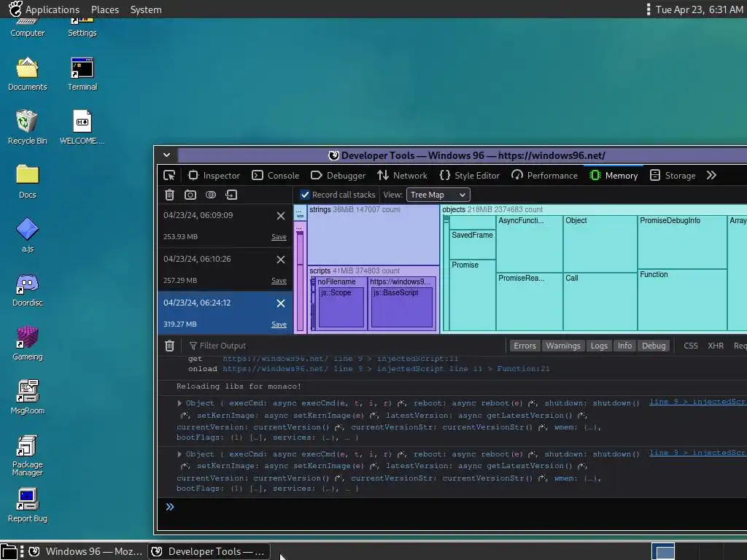The height and width of the screenshot is (560, 747).
Task: Save the 257.29 MB snapshot
Action: (279, 281)
